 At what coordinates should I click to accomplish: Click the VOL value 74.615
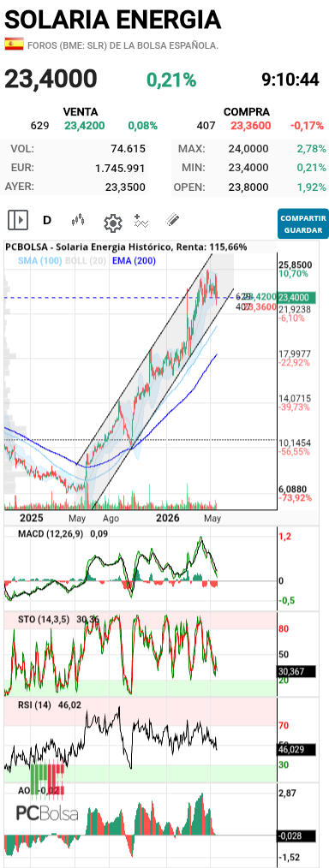point(128,148)
